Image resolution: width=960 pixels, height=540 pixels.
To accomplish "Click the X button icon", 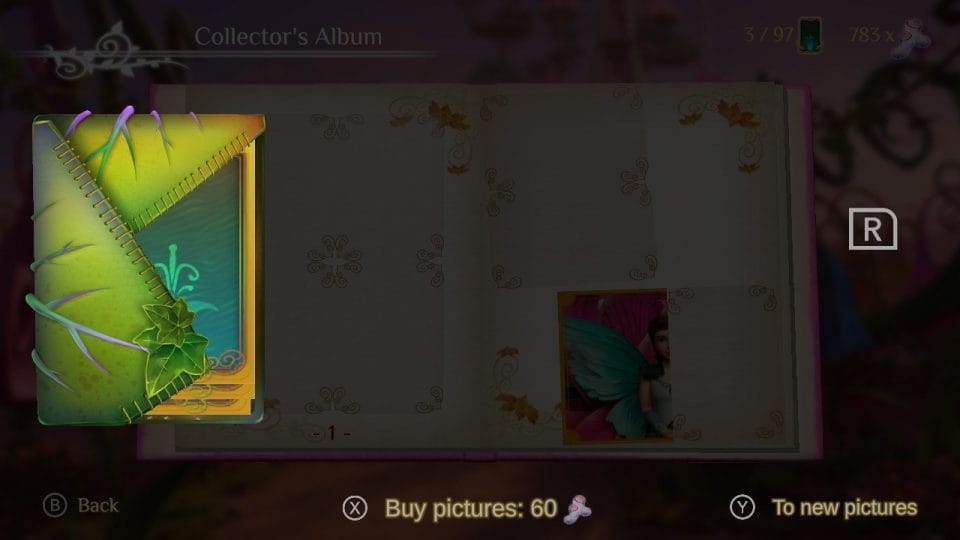I will tap(355, 508).
